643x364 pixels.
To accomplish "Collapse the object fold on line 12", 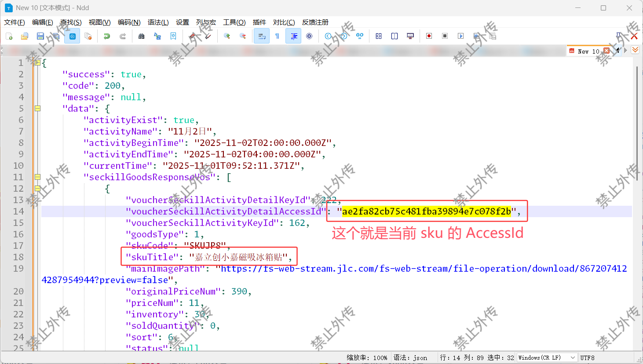I will 37,189.
